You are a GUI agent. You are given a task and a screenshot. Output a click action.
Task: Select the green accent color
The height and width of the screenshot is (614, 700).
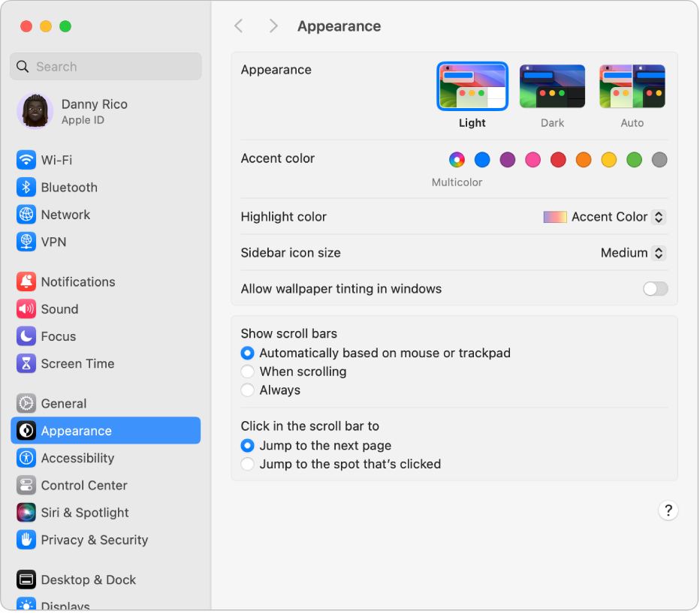pyautogui.click(x=634, y=160)
